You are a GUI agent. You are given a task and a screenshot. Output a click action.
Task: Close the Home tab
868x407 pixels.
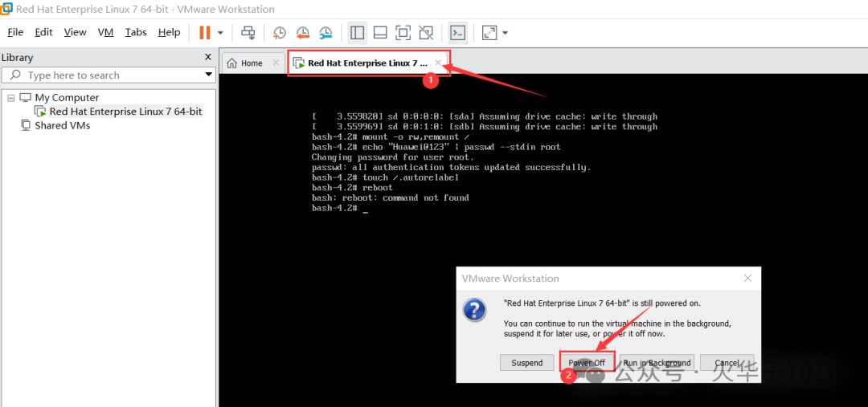[x=276, y=63]
